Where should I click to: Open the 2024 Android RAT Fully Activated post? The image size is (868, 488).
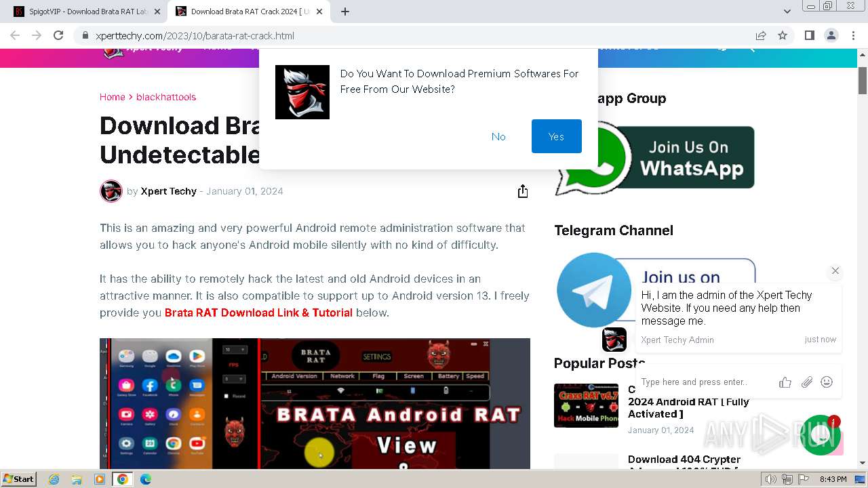tap(688, 402)
